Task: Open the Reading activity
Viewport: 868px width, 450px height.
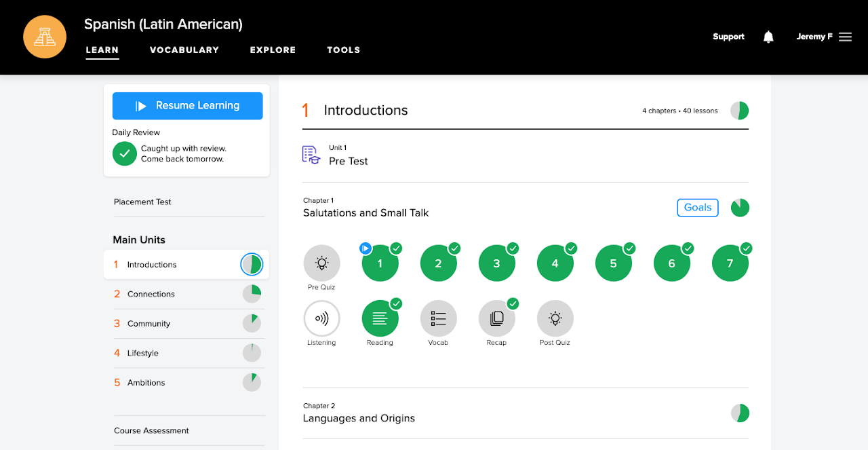Action: coord(380,318)
